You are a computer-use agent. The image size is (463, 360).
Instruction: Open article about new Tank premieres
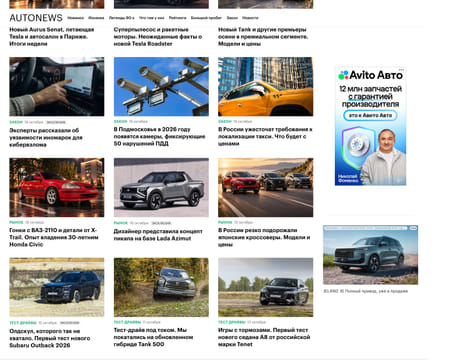tap(263, 37)
